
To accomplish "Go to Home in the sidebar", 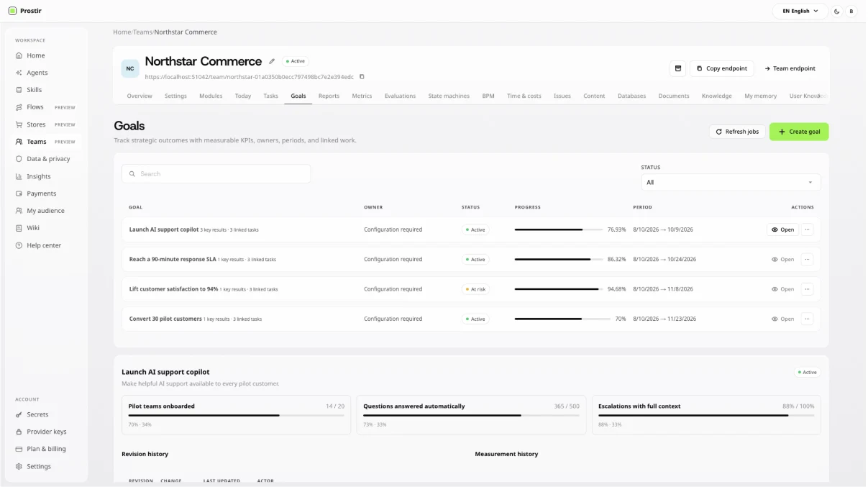I will 47,55.
